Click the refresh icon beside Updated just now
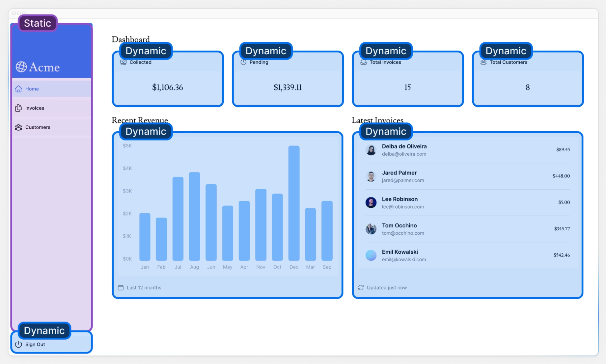Screen dimensions: 606x364 click(x=361, y=288)
